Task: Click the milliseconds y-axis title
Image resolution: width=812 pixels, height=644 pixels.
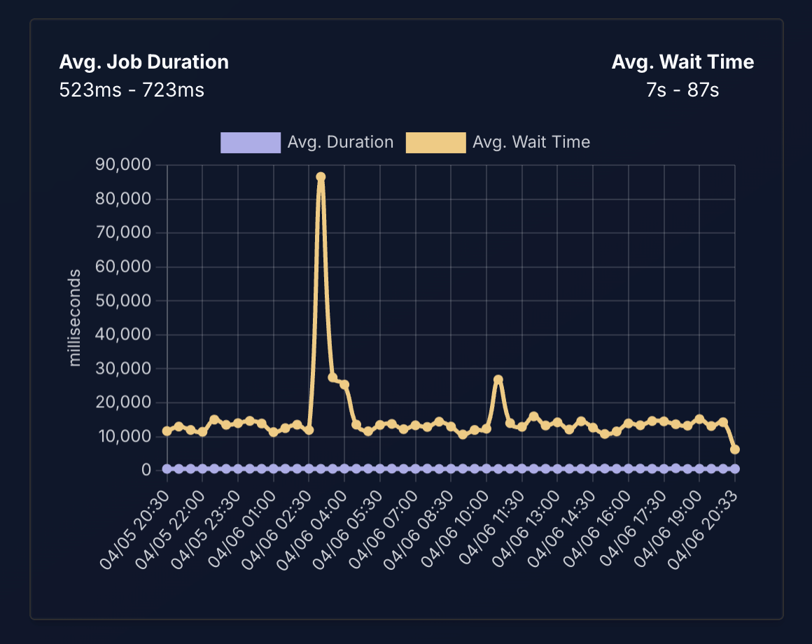Action: [76, 317]
